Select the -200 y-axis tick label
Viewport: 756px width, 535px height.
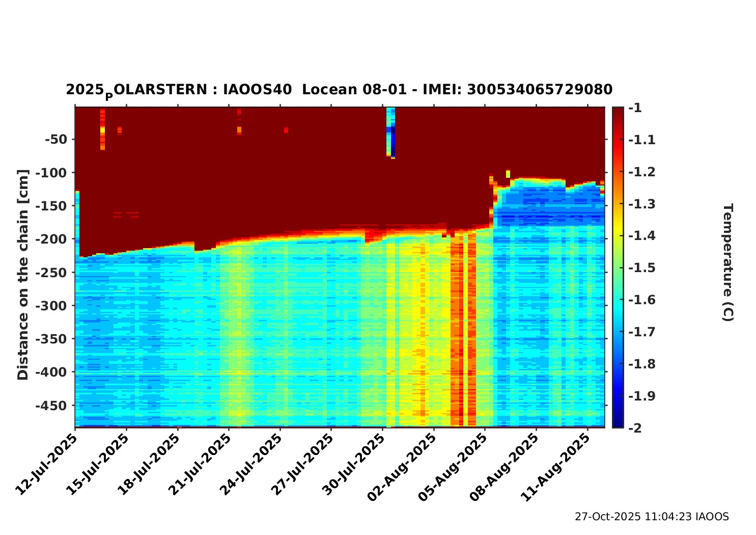pyautogui.click(x=52, y=239)
